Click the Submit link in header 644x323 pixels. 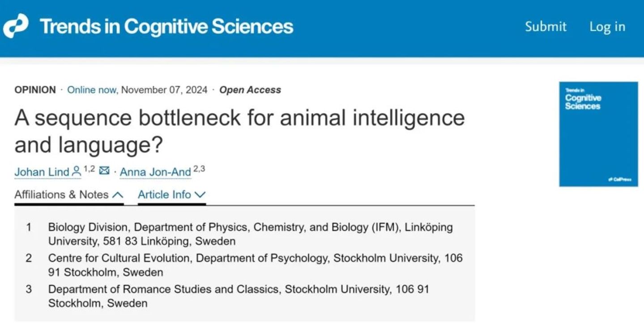(x=546, y=27)
